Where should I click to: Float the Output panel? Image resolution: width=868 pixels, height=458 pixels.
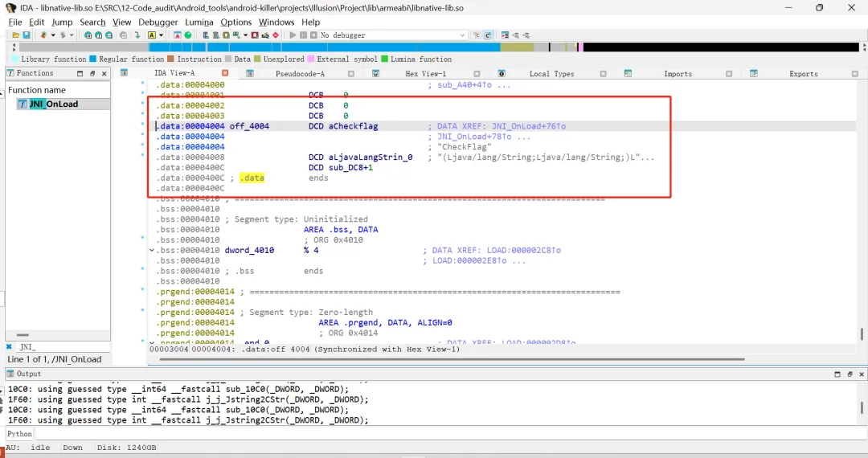tap(850, 374)
